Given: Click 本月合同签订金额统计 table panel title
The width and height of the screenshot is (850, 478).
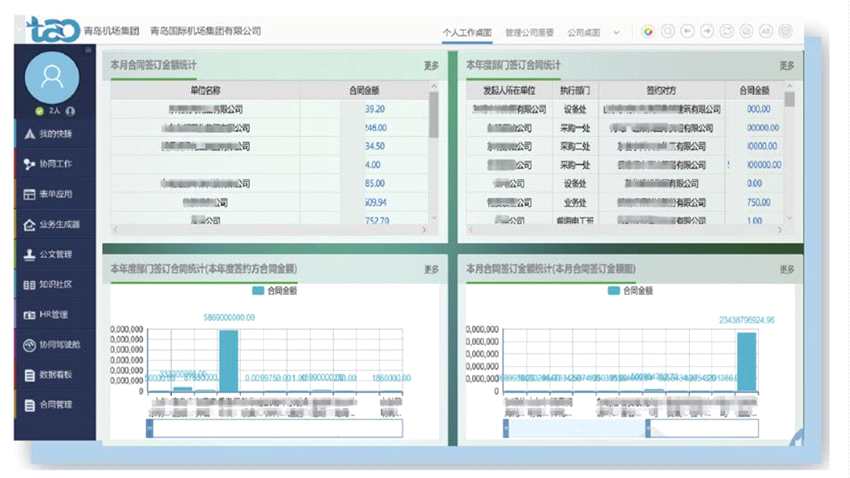Looking at the screenshot, I should [153, 65].
